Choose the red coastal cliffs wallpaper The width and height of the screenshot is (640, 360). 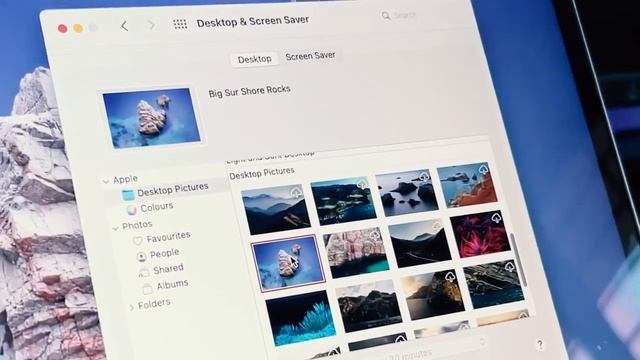click(x=467, y=185)
